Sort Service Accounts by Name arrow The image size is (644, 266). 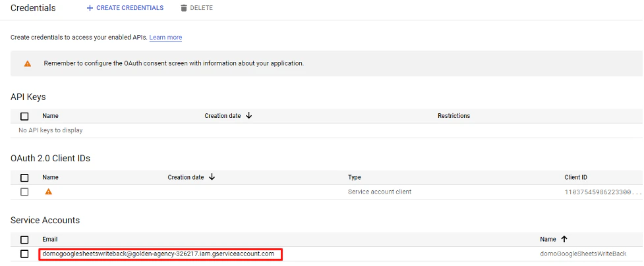(564, 239)
